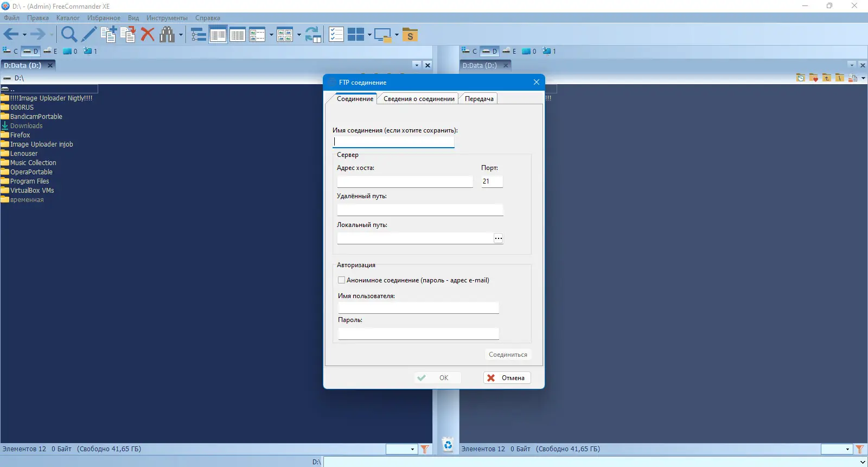Click the synchronize panels arrows icon

coord(313,35)
